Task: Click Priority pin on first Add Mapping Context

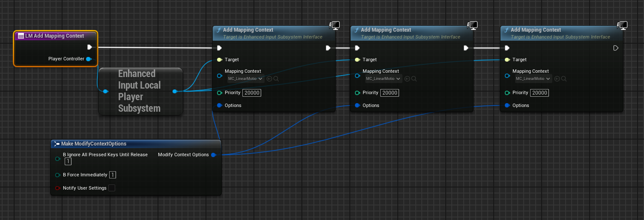Action: [x=220, y=93]
